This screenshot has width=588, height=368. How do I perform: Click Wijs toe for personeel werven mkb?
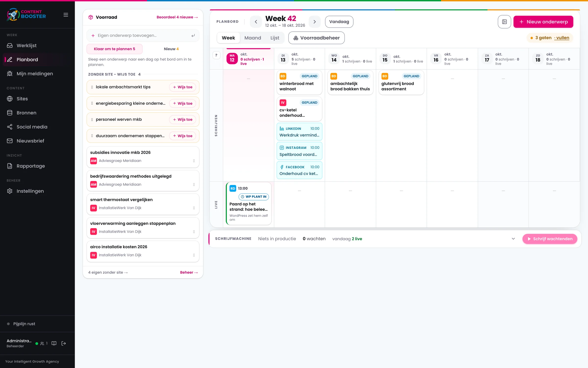point(183,119)
